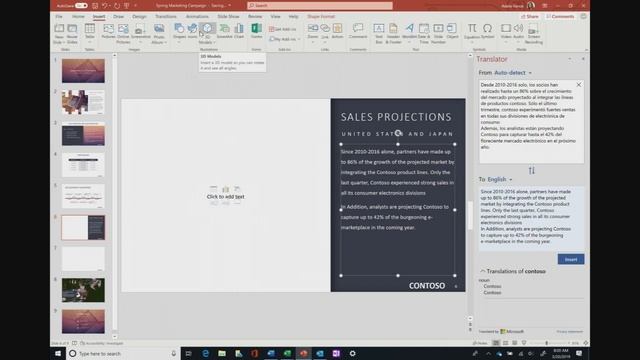640x360 pixels.
Task: Click the Photo Album icon
Action: tap(159, 29)
